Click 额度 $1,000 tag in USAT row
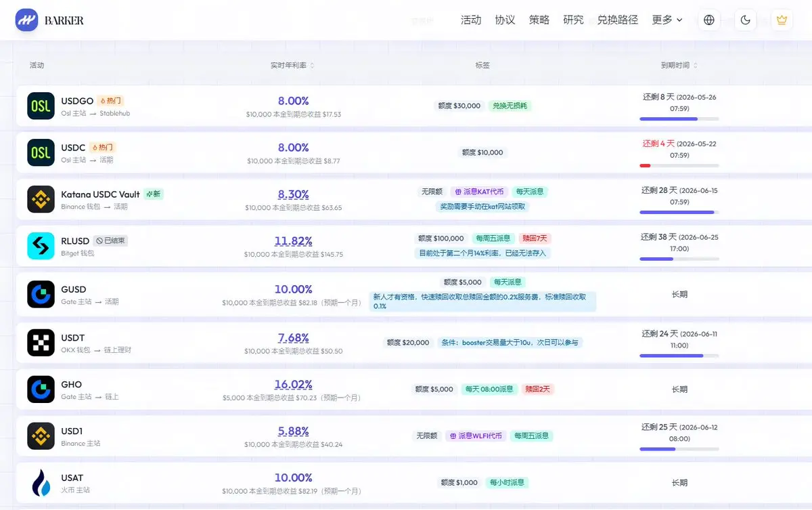The image size is (812, 510). (459, 482)
